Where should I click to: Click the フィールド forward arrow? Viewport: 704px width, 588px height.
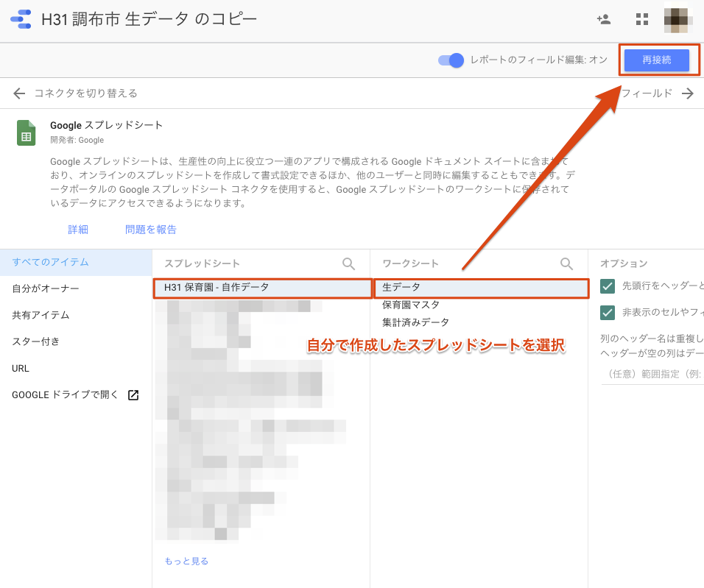pos(687,93)
